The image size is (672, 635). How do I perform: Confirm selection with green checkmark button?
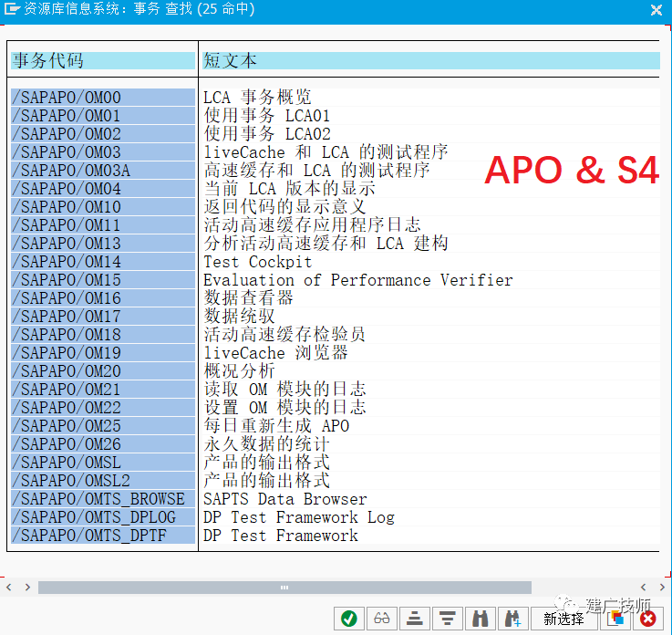349,619
